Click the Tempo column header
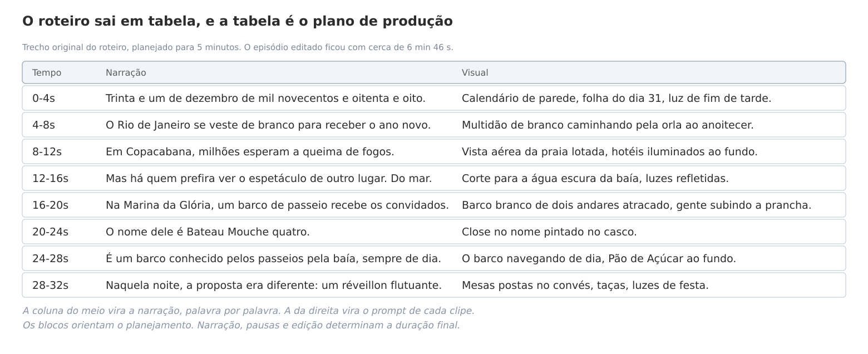The width and height of the screenshot is (868, 354). click(x=47, y=72)
